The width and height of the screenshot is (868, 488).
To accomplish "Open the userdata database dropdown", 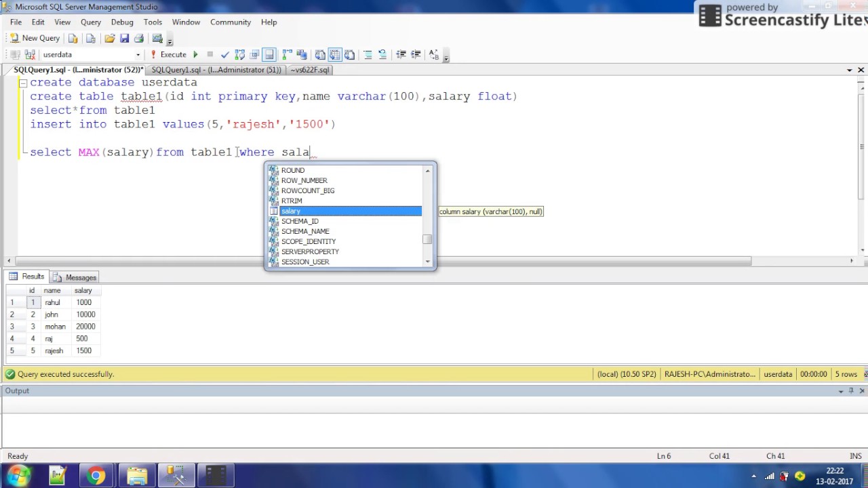I will tap(138, 54).
